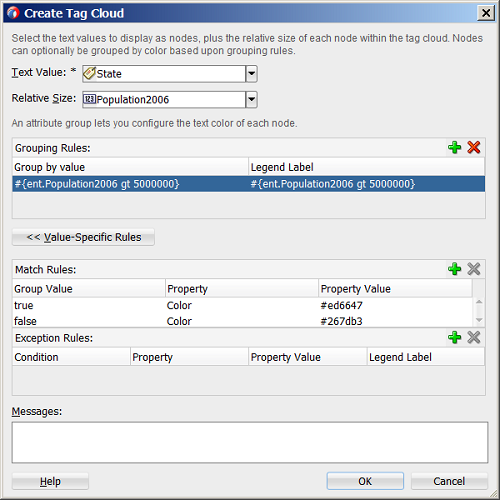500x500 pixels.
Task: Open the Relative Size dropdown
Action: tap(251, 99)
